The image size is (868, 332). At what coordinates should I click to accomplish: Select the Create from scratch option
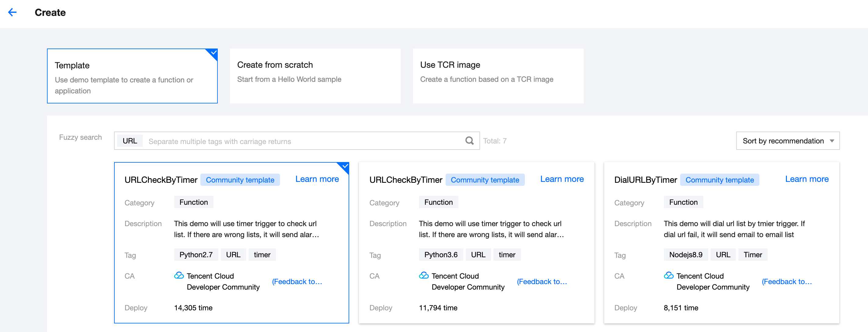pyautogui.click(x=315, y=76)
